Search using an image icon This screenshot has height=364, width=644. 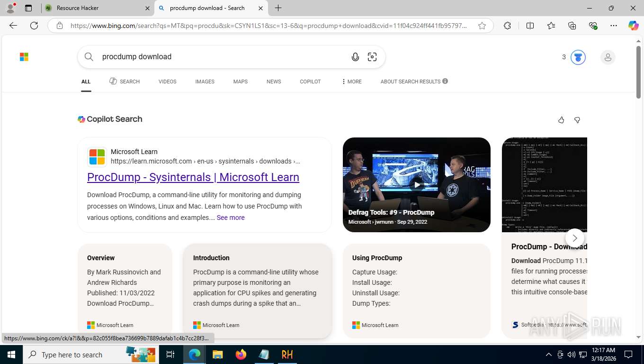pos(372,57)
